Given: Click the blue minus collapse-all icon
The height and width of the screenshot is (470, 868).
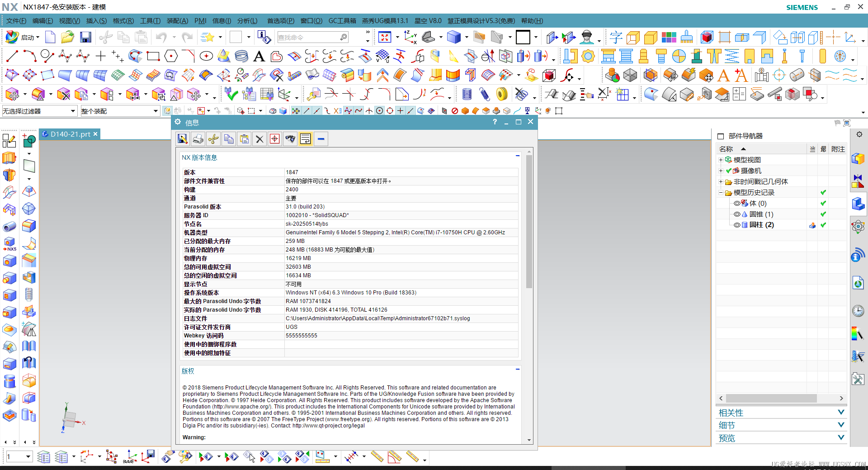Looking at the screenshot, I should click(x=321, y=139).
